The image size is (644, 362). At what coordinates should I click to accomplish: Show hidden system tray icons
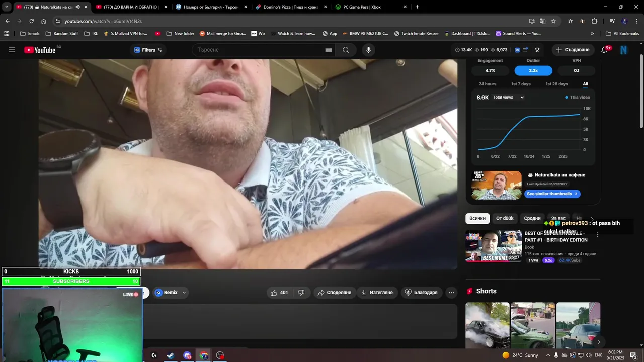[548, 355]
